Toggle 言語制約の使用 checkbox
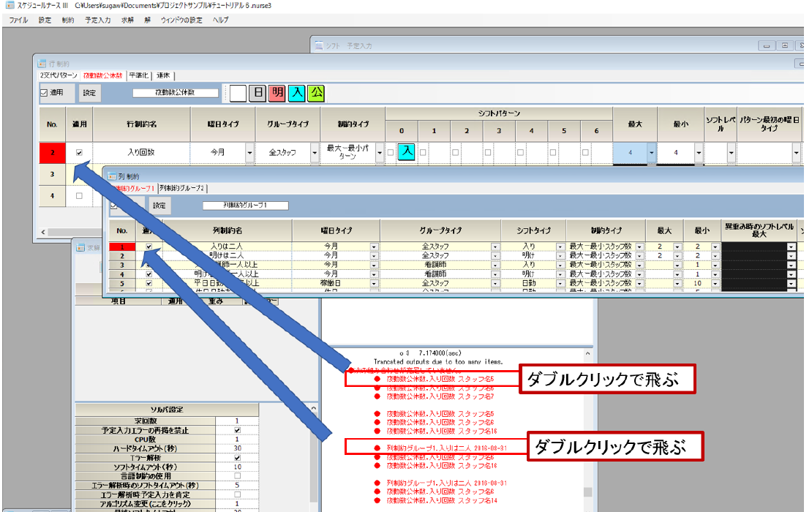The width and height of the screenshot is (812, 512). (x=237, y=475)
